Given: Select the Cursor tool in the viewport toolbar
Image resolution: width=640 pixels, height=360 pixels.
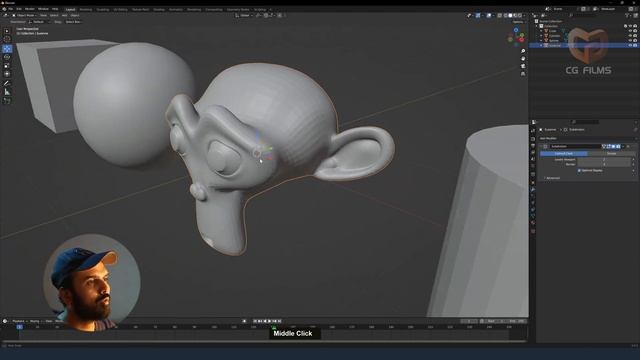Looking at the screenshot, I should coord(7,39).
